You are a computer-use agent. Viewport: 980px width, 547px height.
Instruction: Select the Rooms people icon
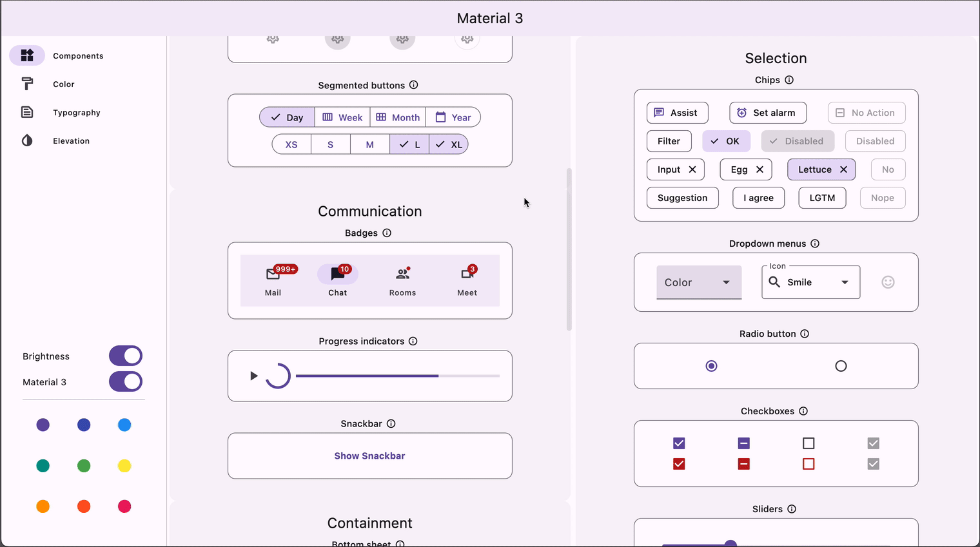(402, 274)
